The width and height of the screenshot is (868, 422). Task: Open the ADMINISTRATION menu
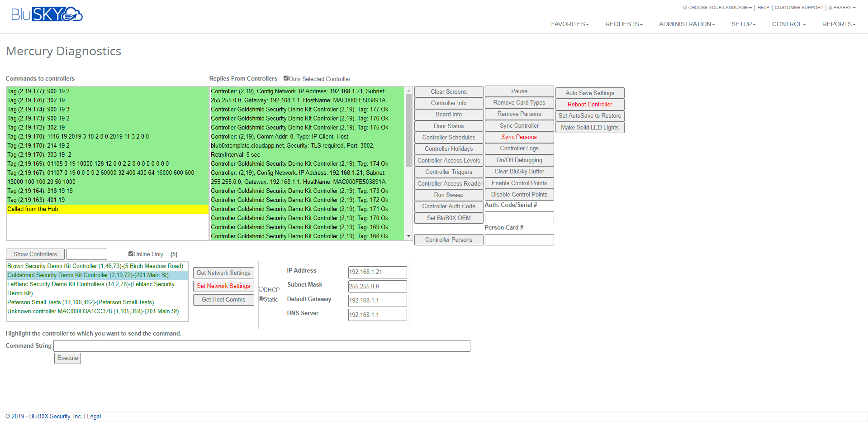(x=686, y=24)
